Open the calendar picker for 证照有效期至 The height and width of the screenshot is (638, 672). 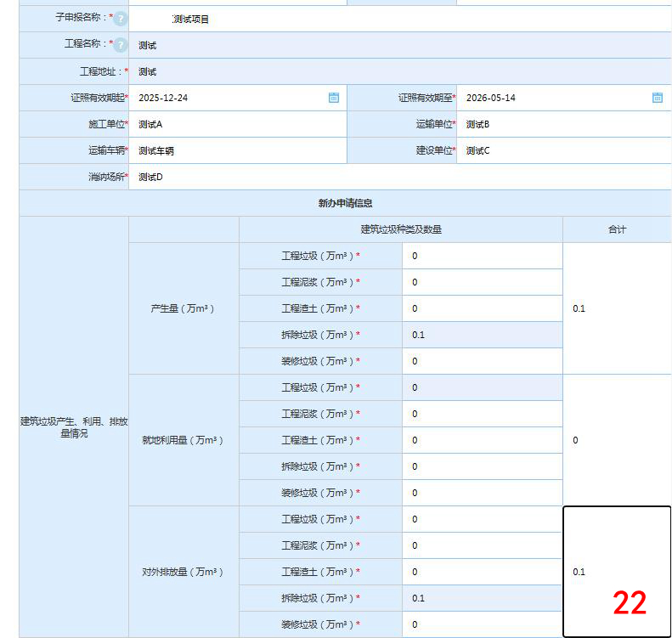coord(657,98)
